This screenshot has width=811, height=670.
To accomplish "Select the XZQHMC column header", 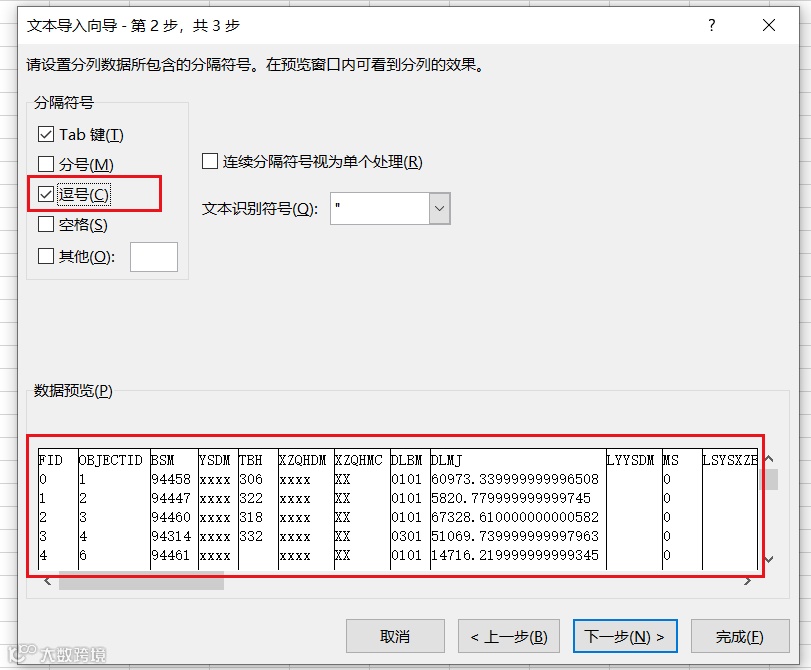I will 359,460.
